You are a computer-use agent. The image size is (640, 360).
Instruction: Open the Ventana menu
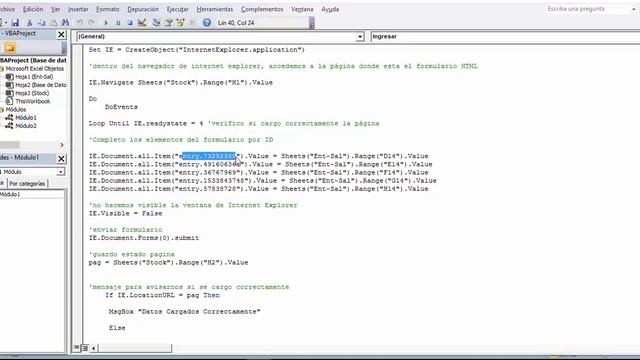coord(302,9)
